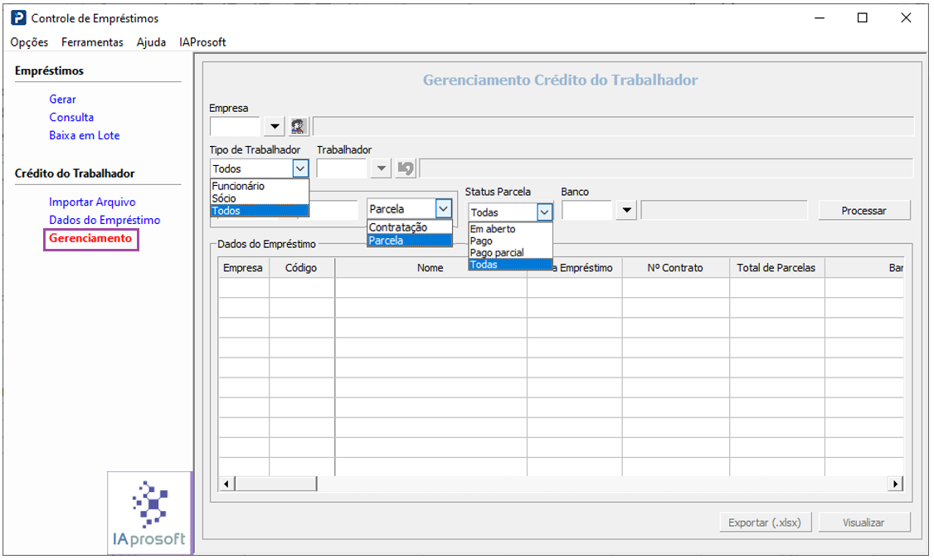The width and height of the screenshot is (934, 560).
Task: Click the undo arrow icon beside Trabalhador
Action: pyautogui.click(x=406, y=168)
